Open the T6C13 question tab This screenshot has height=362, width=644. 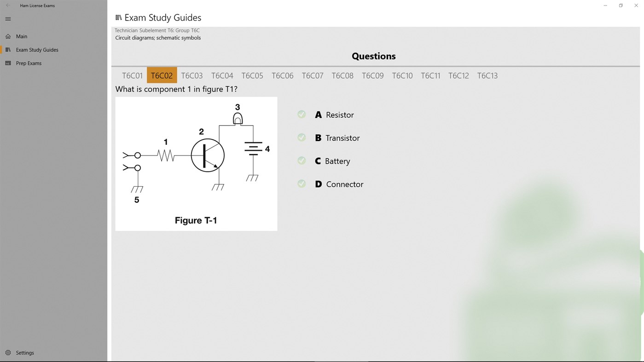487,75
